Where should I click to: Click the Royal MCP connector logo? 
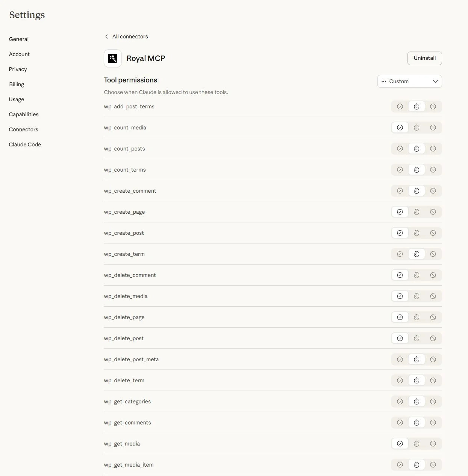pos(112,58)
